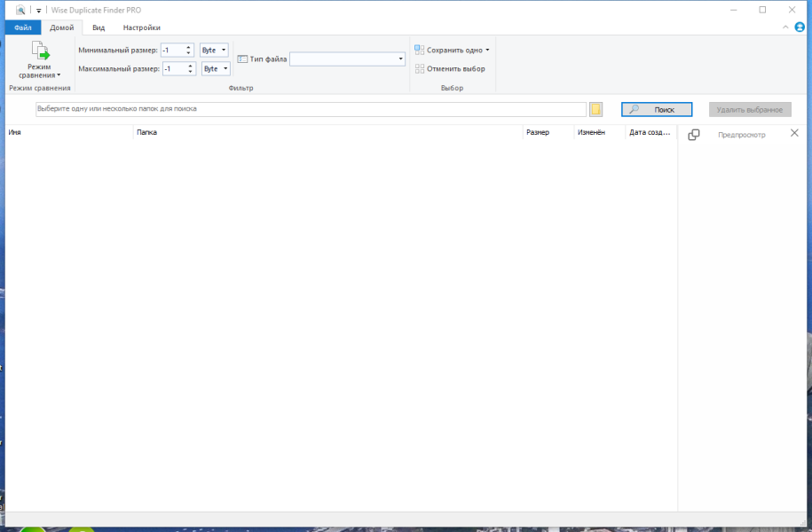Decrease Минимальный размер with the down arrow
This screenshot has height=532, width=812.
[188, 53]
